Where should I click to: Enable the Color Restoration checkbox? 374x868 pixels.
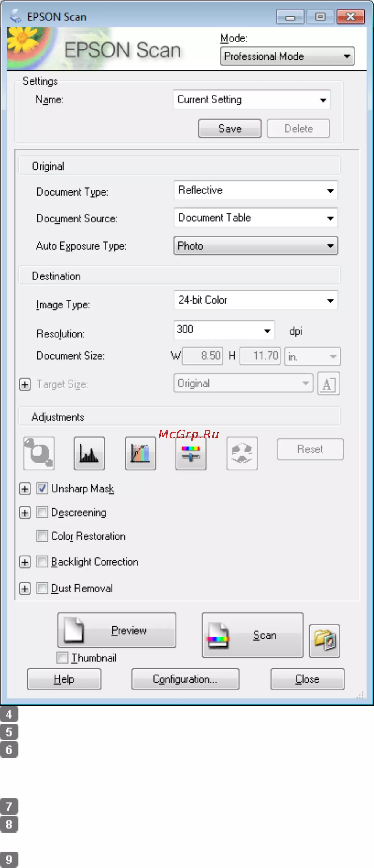click(42, 536)
